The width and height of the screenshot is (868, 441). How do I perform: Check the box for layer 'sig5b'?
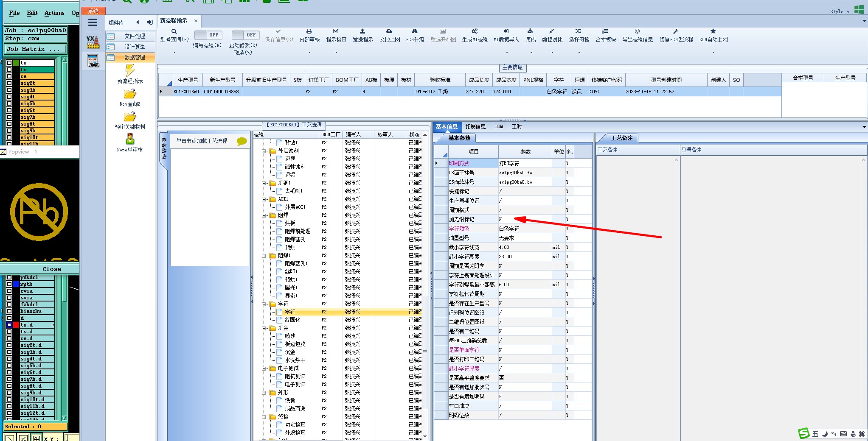click(x=9, y=103)
